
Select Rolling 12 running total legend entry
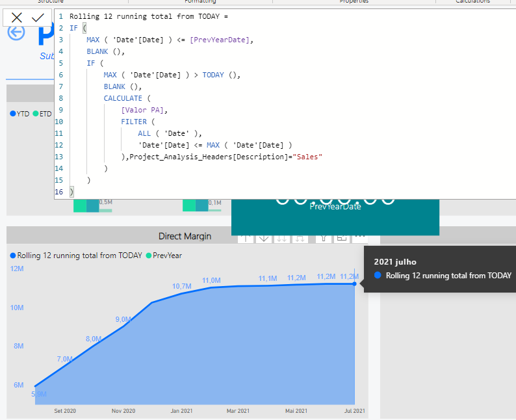pos(76,256)
